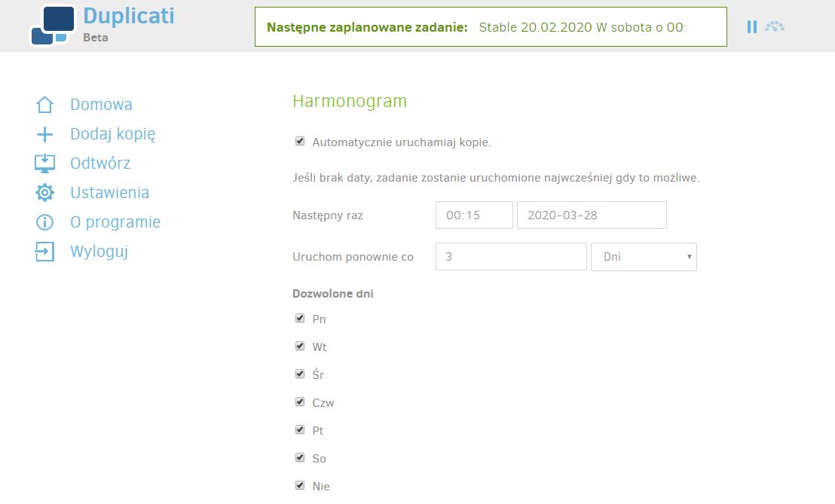Open the Domowa page
Image resolution: width=835 pixels, height=504 pixels.
point(101,104)
